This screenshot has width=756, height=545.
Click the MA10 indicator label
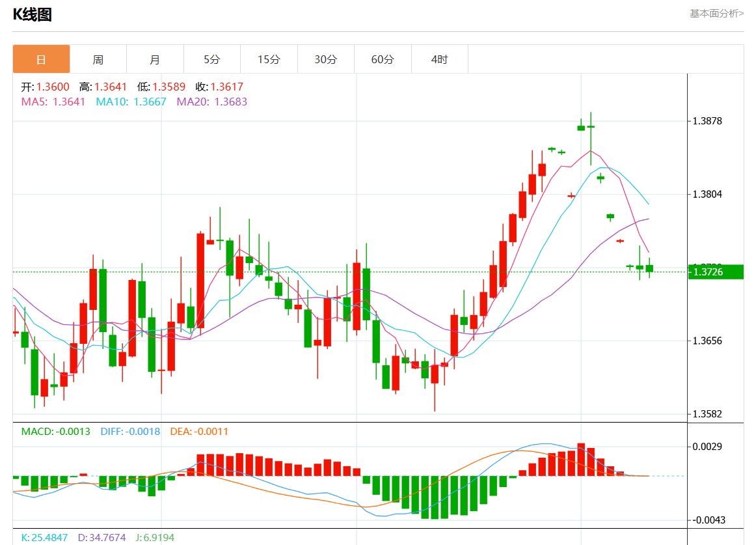click(x=131, y=102)
